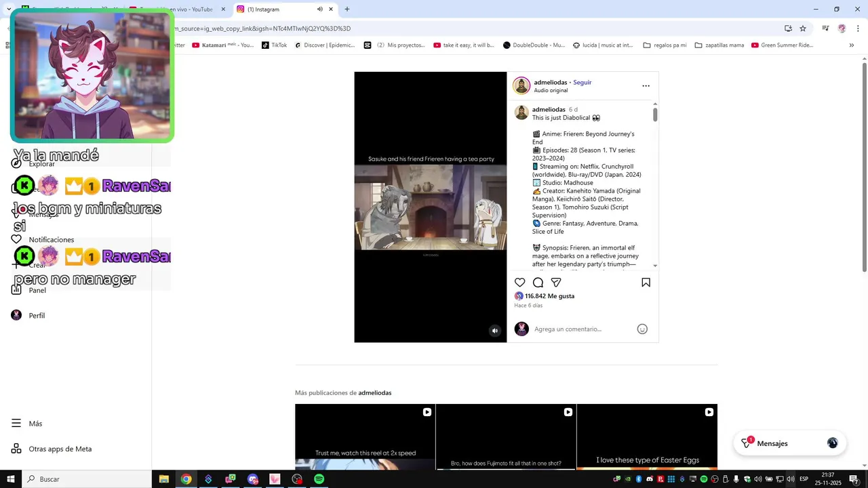Screen dimensions: 868x488
Task: Open the emoji picker in the comment box
Action: tap(642, 329)
